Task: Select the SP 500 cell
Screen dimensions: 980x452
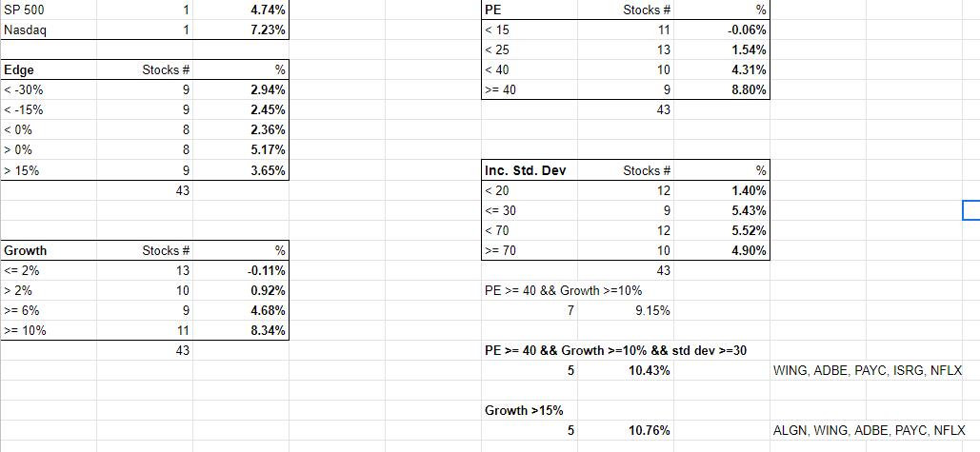Action: tap(48, 10)
